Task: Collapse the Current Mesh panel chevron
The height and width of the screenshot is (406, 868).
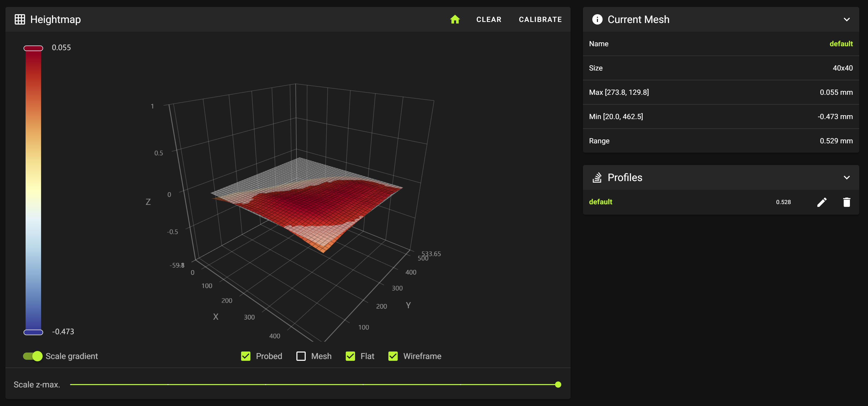Action: pyautogui.click(x=847, y=20)
